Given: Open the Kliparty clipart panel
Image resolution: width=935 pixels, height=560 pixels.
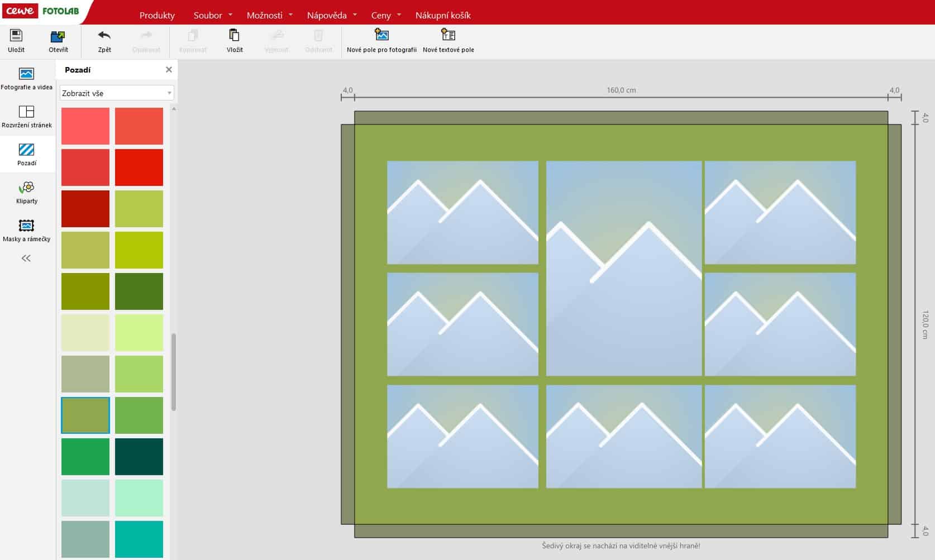Looking at the screenshot, I should pyautogui.click(x=26, y=193).
